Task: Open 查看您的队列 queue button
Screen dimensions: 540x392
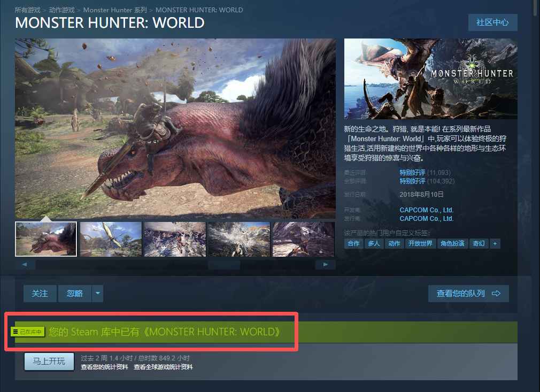Action: 468,294
